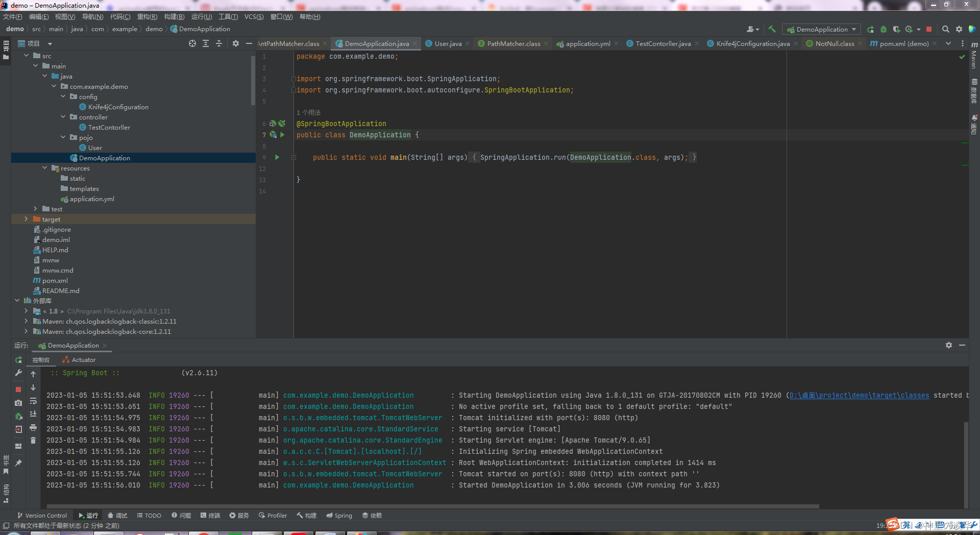Take thread dump with camera icon
This screenshot has height=535, width=980.
coord(18,403)
